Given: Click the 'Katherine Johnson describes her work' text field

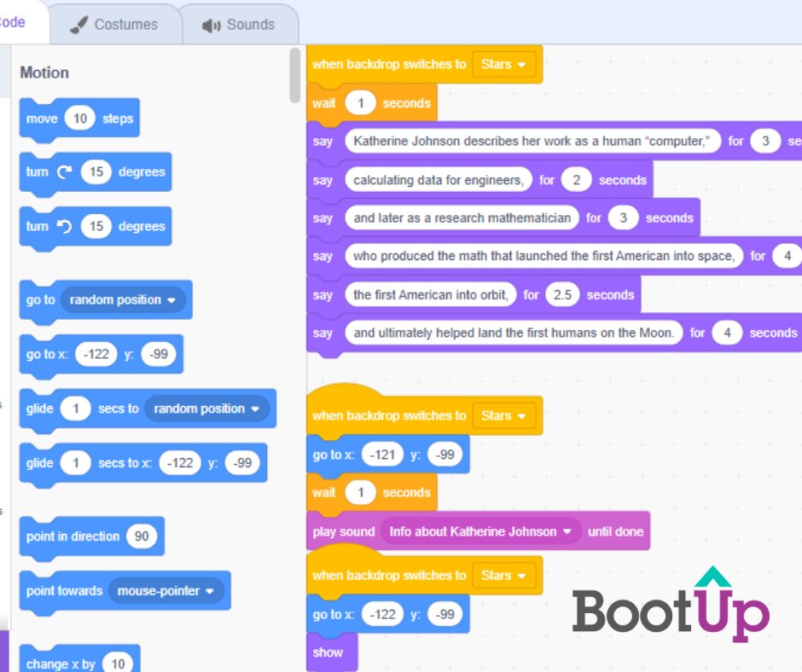Looking at the screenshot, I should point(532,142).
